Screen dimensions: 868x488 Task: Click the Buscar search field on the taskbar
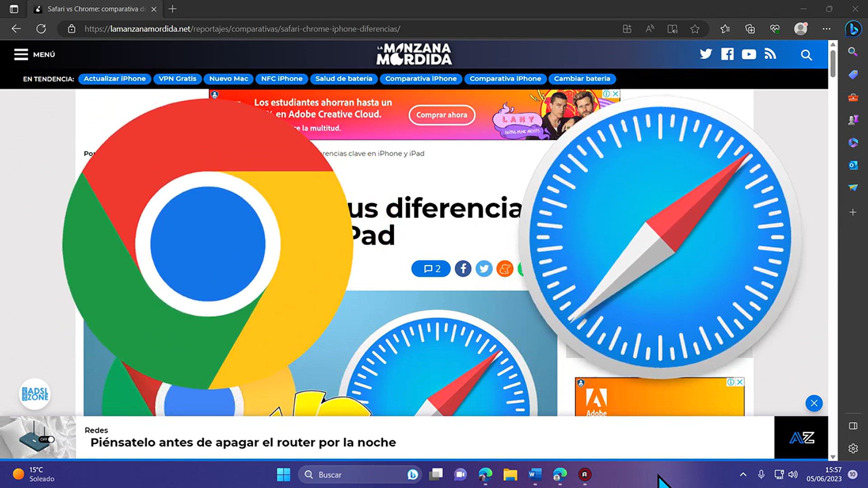tap(357, 474)
